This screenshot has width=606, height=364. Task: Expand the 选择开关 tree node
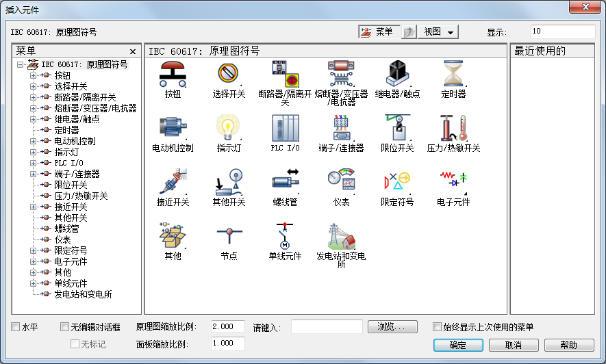pos(34,86)
